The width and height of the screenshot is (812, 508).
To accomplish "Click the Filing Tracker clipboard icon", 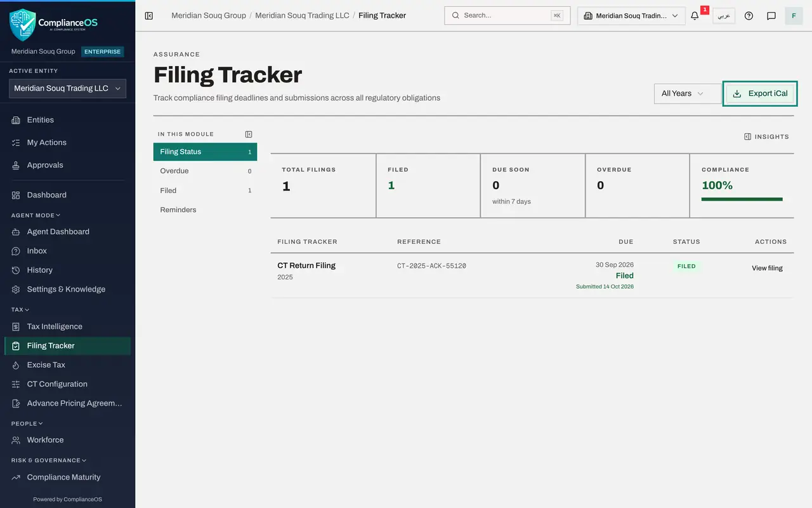I will pos(16,345).
